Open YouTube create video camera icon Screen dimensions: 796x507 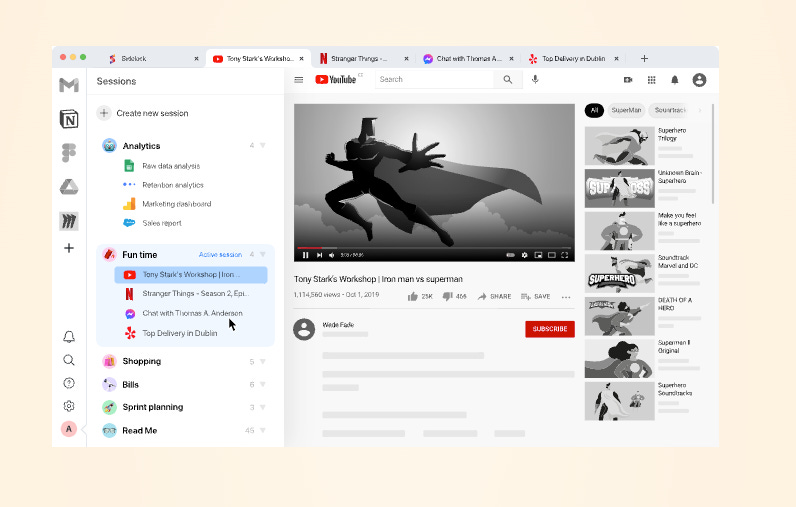[628, 80]
